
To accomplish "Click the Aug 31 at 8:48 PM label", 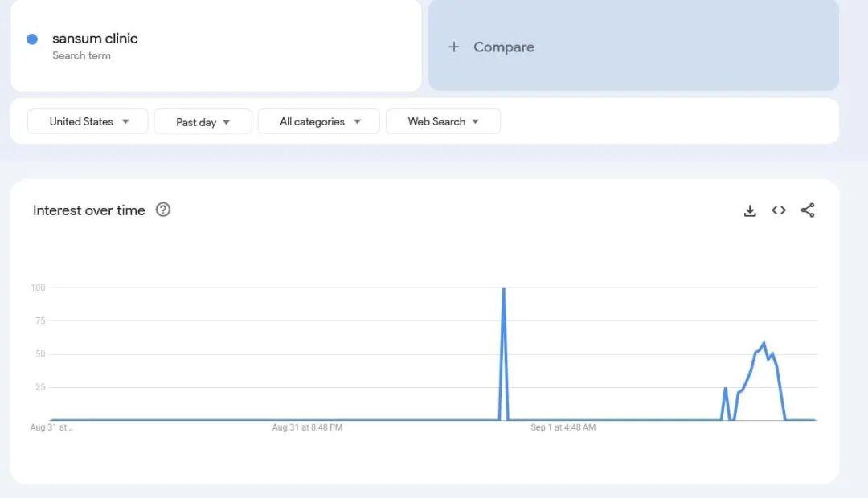I will (x=307, y=427).
